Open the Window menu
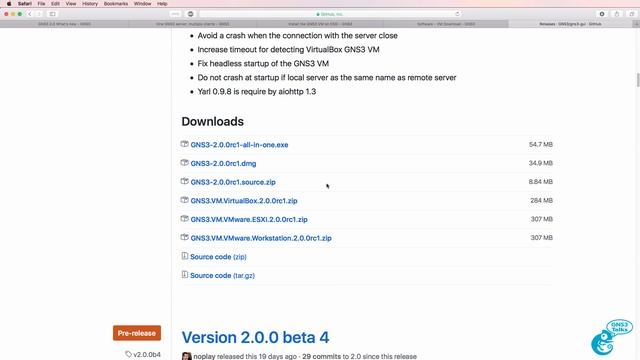Viewport: 640px width, 360px height. [x=142, y=4]
